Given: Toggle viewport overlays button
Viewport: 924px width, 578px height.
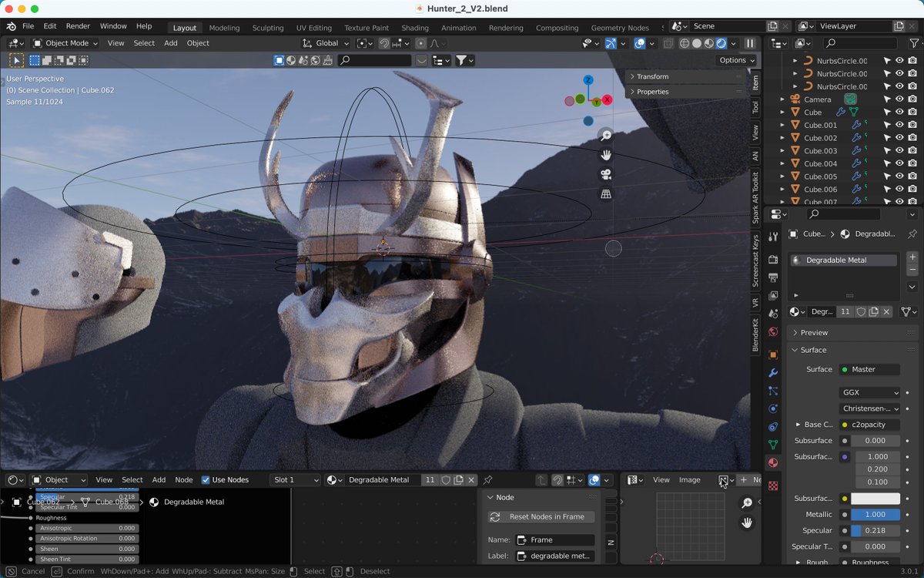Looking at the screenshot, I should (639, 43).
